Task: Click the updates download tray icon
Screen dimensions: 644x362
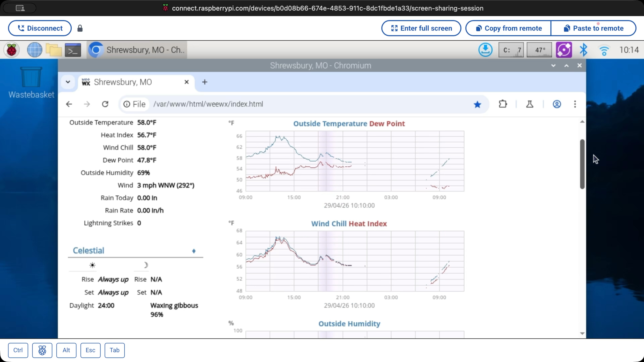Action: [x=485, y=50]
